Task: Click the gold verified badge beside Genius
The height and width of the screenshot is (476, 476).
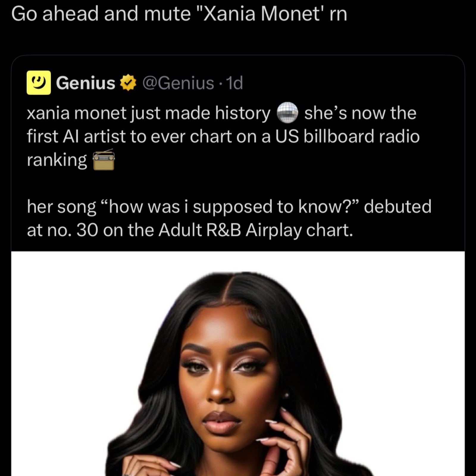Action: pyautogui.click(x=128, y=83)
